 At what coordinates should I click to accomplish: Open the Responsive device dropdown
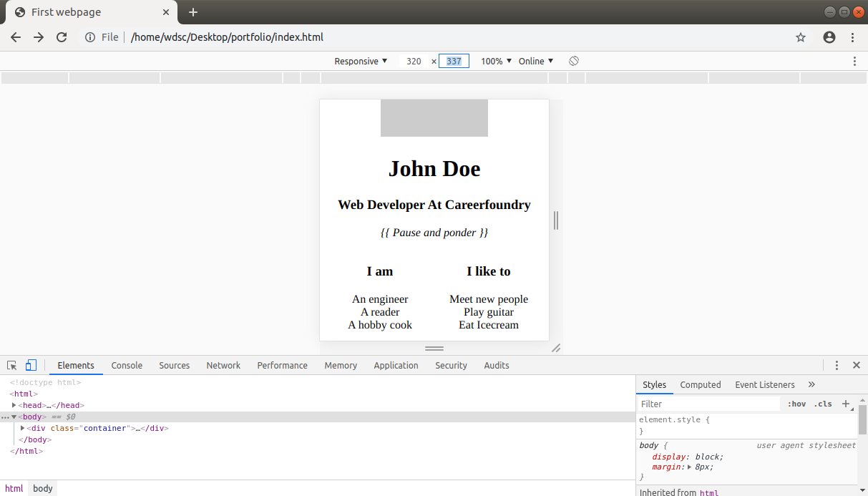[361, 62]
